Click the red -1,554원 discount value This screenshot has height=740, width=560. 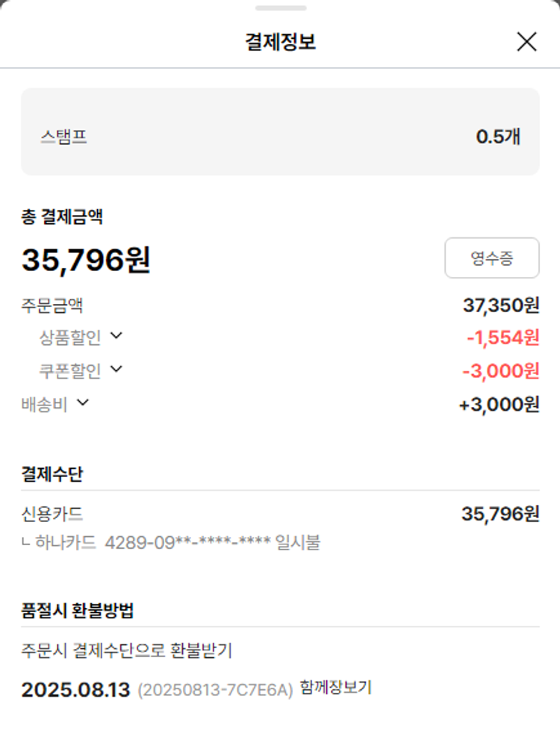[503, 338]
